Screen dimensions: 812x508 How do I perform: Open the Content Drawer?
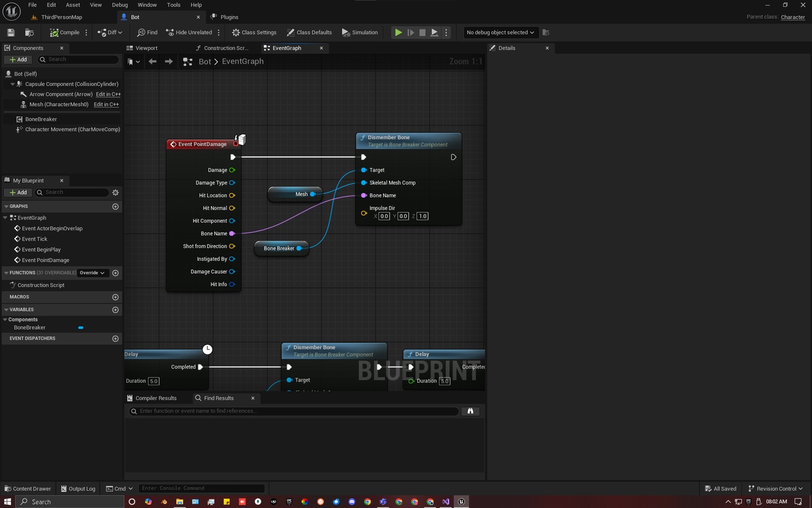click(x=28, y=488)
